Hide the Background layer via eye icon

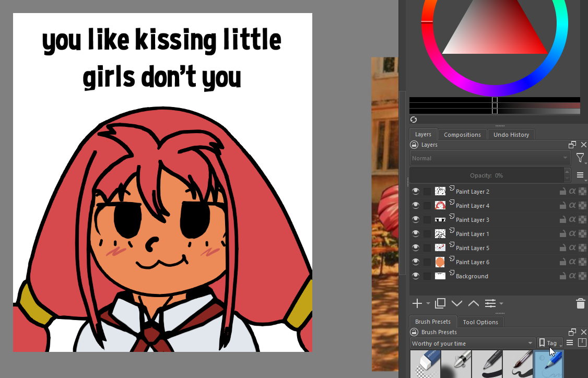[x=416, y=276]
